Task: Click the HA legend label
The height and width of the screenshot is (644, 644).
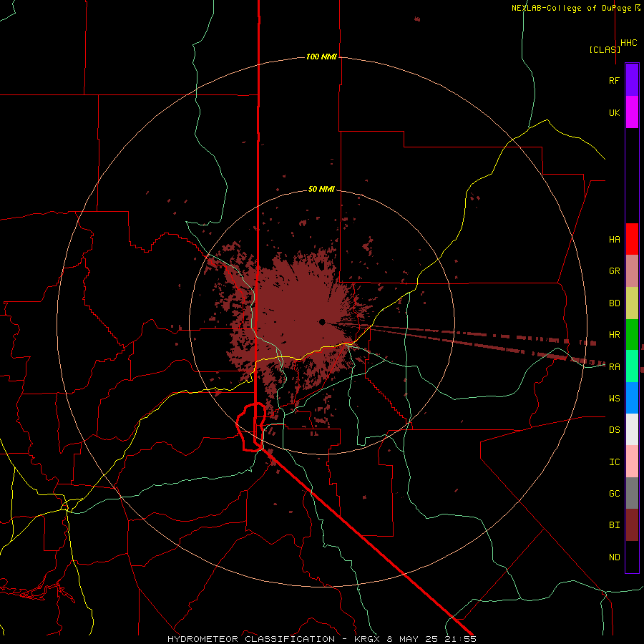Action: (x=614, y=239)
